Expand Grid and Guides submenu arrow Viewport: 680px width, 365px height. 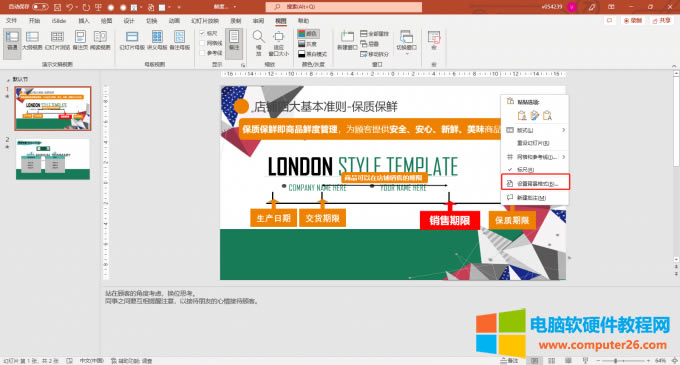563,157
